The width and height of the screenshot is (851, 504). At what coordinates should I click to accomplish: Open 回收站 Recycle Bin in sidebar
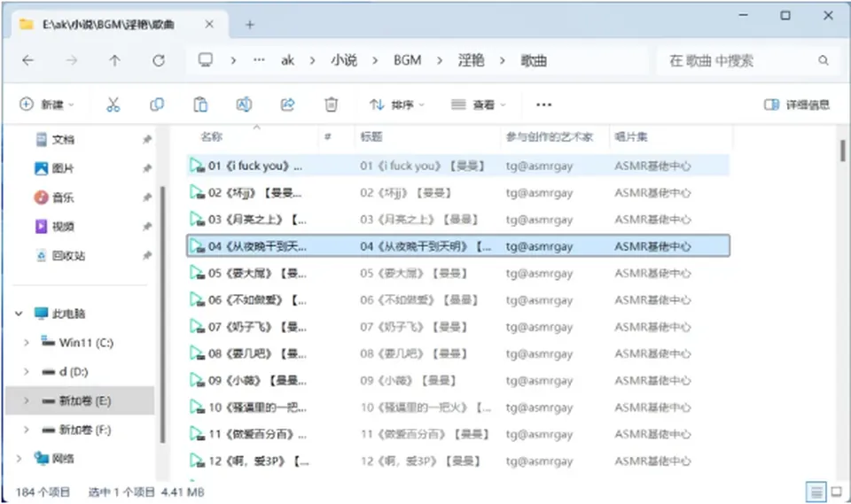point(59,255)
